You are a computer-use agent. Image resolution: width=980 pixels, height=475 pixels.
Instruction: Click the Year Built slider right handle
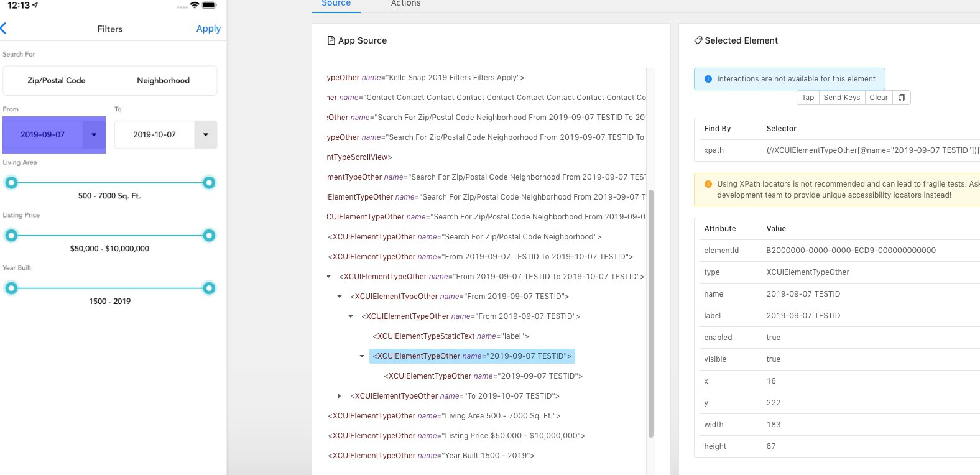tap(209, 288)
